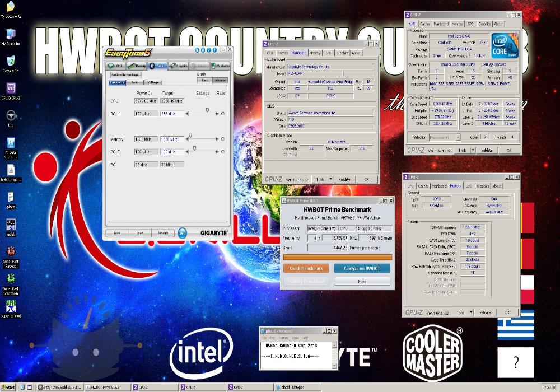Image resolution: width=560 pixels, height=392 pixels.
Task: Open Tools dropdown arrow in CPU tab CPU-Z window
Action: [473, 150]
